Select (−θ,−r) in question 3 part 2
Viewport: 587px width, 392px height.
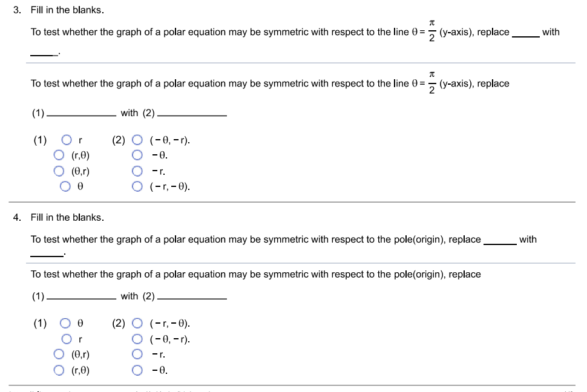click(137, 140)
